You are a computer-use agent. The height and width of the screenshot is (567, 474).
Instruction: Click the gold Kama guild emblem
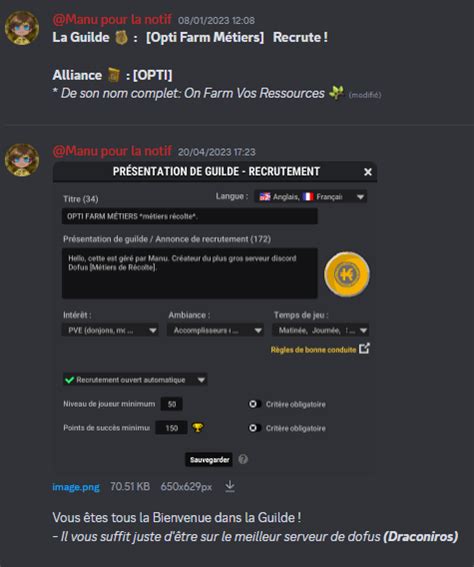click(x=347, y=274)
